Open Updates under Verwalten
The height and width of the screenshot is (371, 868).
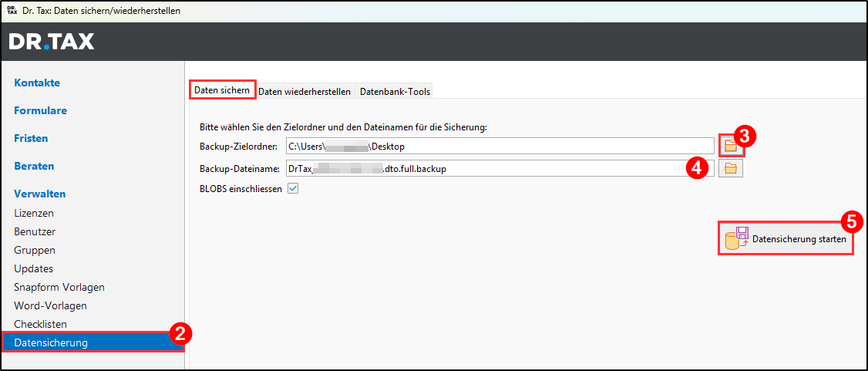point(34,268)
